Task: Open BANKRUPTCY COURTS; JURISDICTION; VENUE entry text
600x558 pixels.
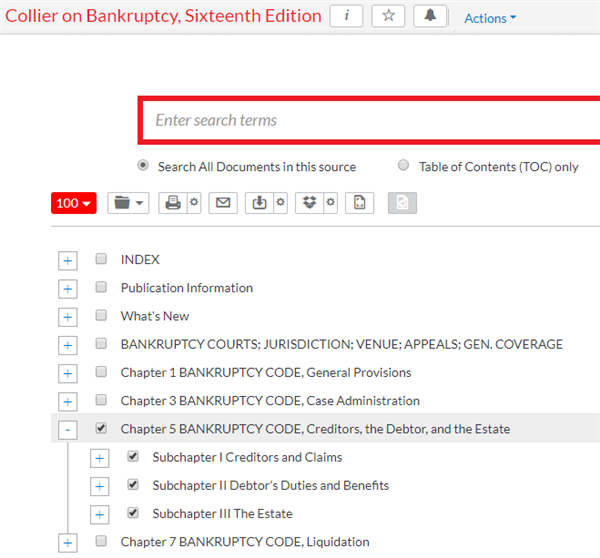Action: [x=342, y=344]
